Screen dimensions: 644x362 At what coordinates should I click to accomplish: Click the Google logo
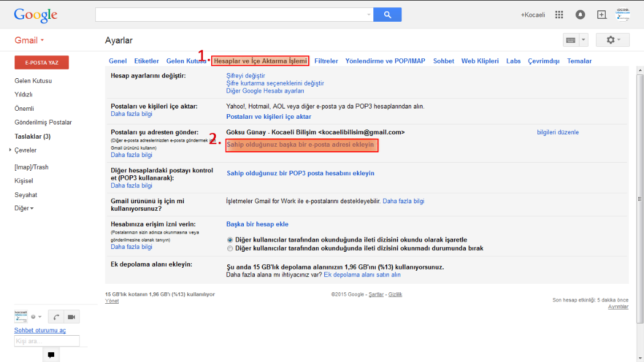click(x=36, y=15)
